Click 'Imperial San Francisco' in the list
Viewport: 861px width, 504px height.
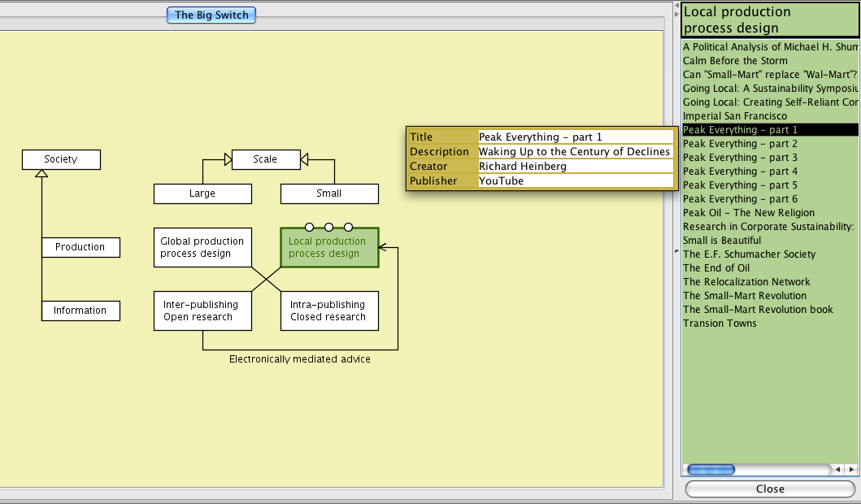click(735, 116)
